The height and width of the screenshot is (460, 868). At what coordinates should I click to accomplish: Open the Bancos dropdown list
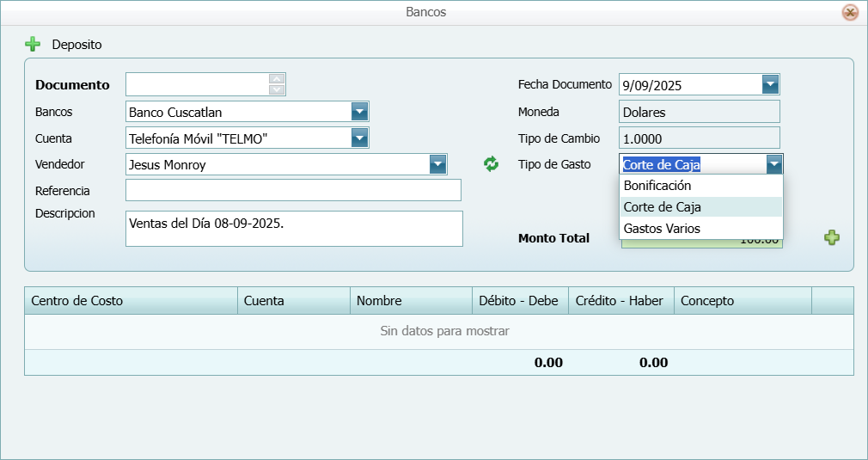(x=359, y=112)
